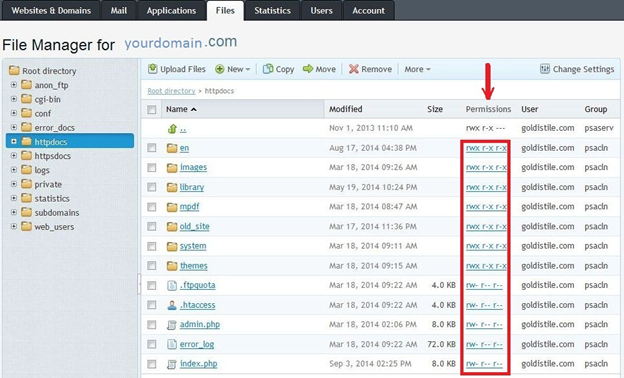Click the Upload Files icon
Screen dimensions: 624x378
pyautogui.click(x=152, y=69)
